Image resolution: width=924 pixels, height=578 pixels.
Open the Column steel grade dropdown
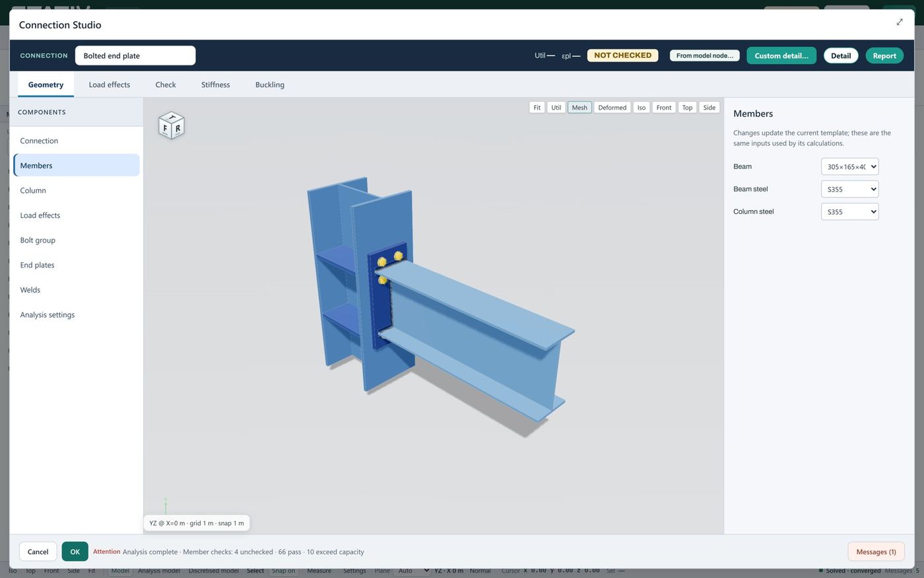tap(849, 211)
